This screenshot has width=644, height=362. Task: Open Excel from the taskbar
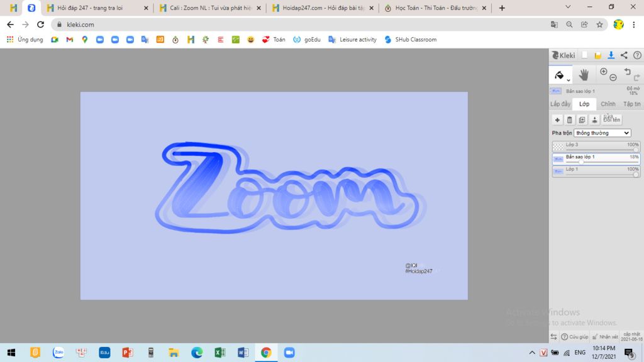tap(219, 353)
